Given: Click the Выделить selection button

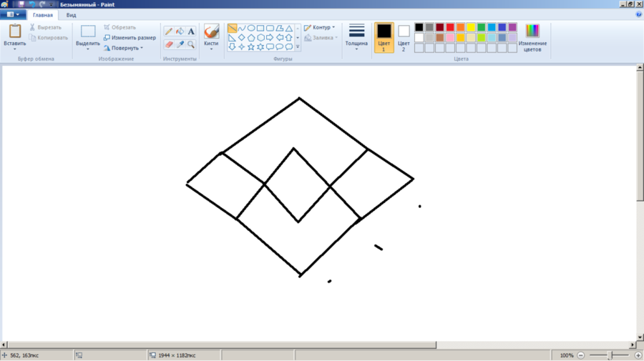Looking at the screenshot, I should coord(88,34).
